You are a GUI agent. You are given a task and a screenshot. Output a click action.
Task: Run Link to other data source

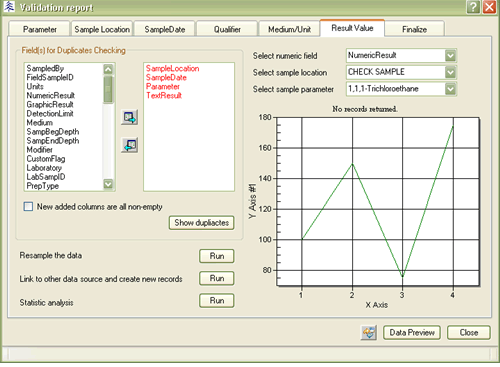(x=217, y=278)
